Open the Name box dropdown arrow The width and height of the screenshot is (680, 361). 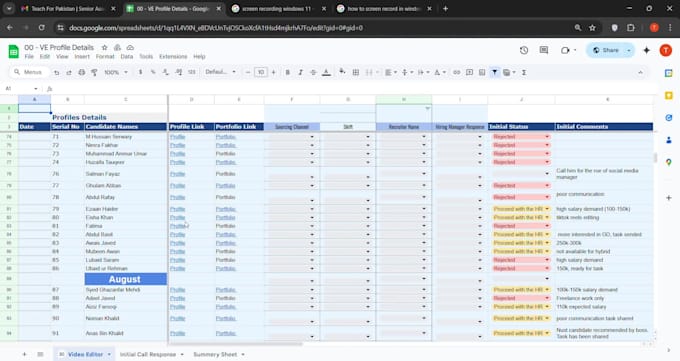coord(36,89)
